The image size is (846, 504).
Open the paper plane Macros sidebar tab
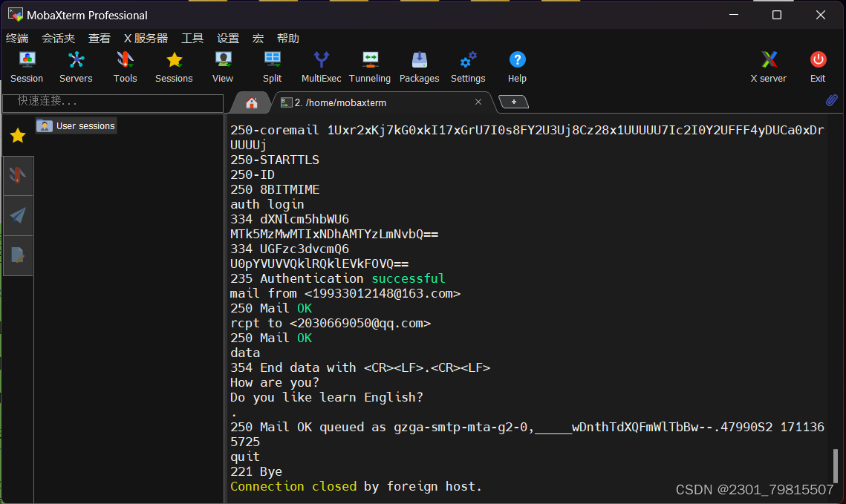click(18, 215)
